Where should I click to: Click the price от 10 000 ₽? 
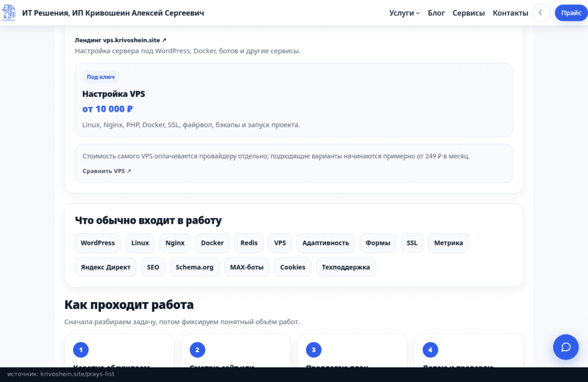[x=107, y=108]
